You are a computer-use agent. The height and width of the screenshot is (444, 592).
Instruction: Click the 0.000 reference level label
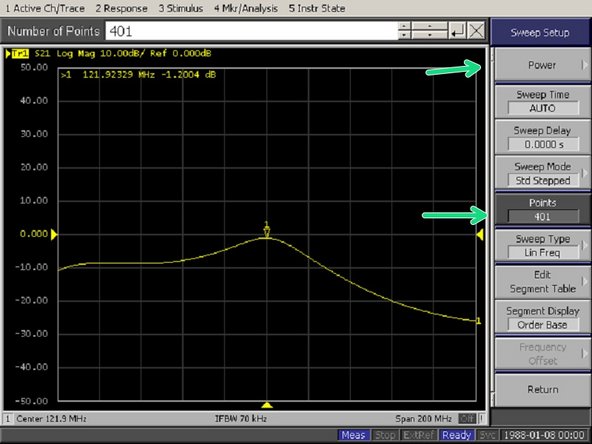[34, 234]
